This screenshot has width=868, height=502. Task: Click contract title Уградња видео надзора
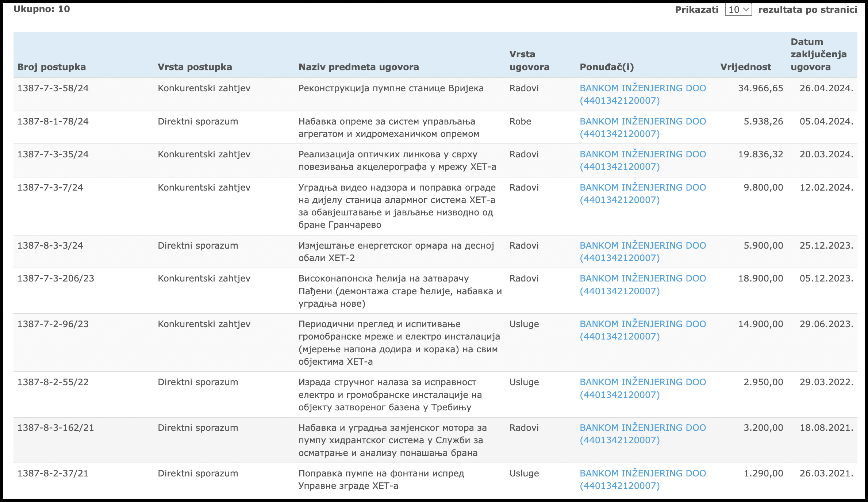coord(397,206)
